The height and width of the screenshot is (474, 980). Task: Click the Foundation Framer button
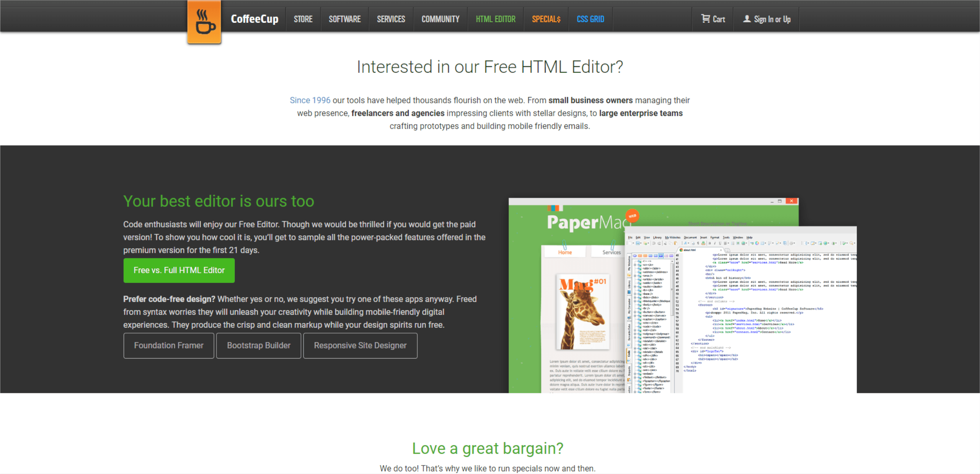pos(169,346)
